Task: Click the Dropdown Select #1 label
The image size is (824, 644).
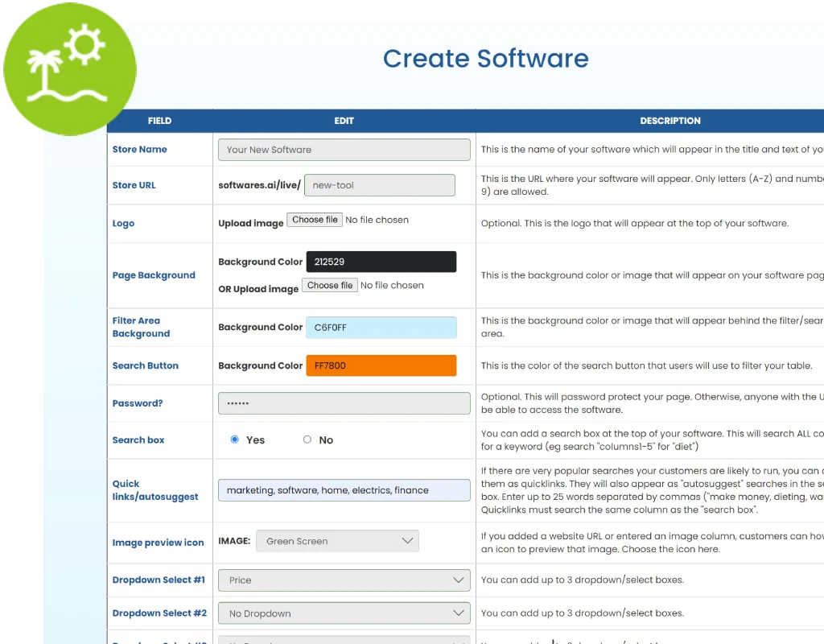Action: (x=159, y=580)
